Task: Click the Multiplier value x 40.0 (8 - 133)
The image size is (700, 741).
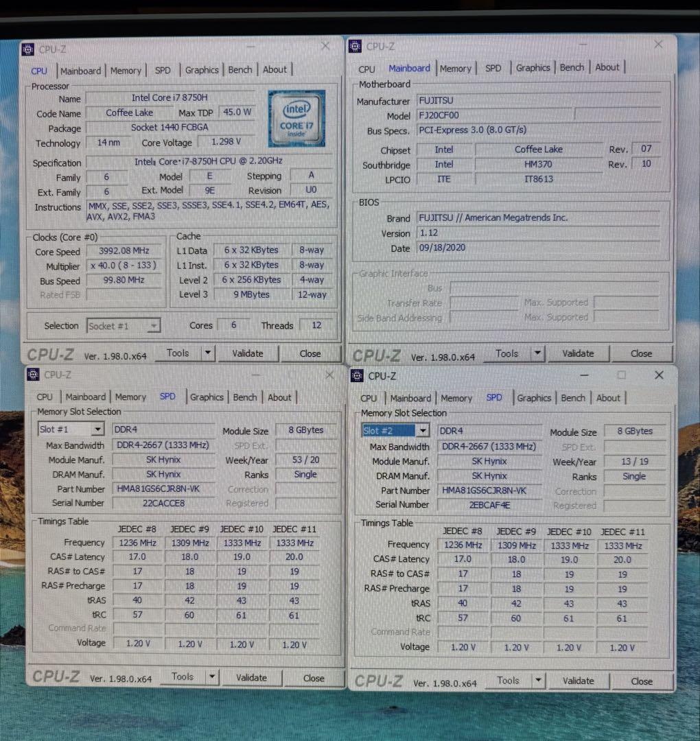Action: click(x=124, y=266)
